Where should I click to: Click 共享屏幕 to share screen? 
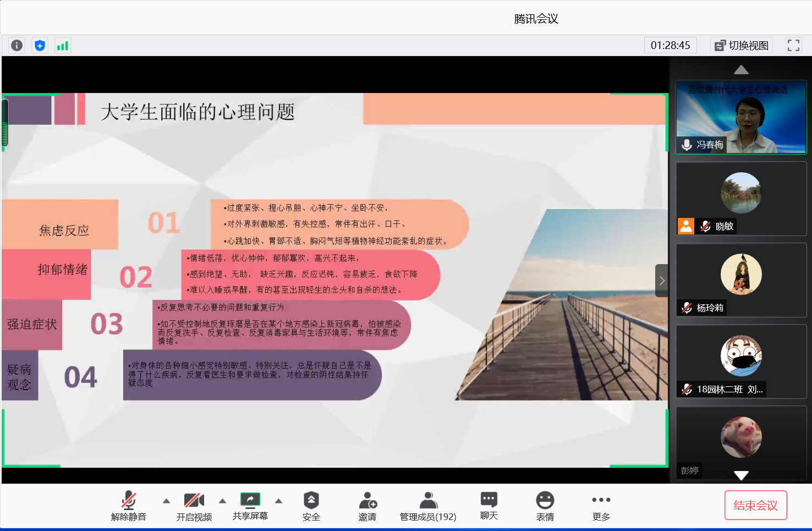[250, 505]
